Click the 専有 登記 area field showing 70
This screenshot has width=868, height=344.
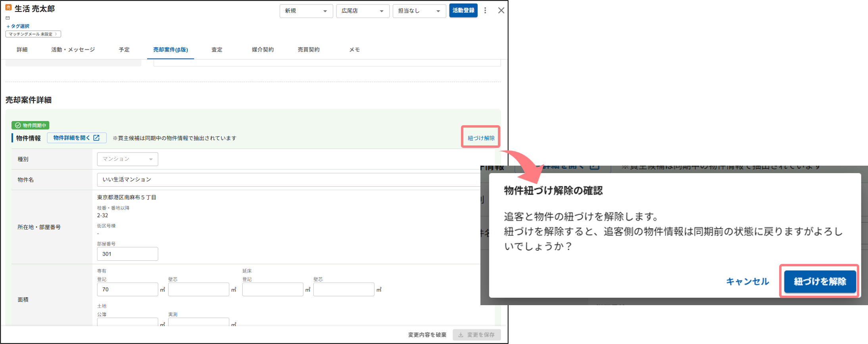(127, 289)
